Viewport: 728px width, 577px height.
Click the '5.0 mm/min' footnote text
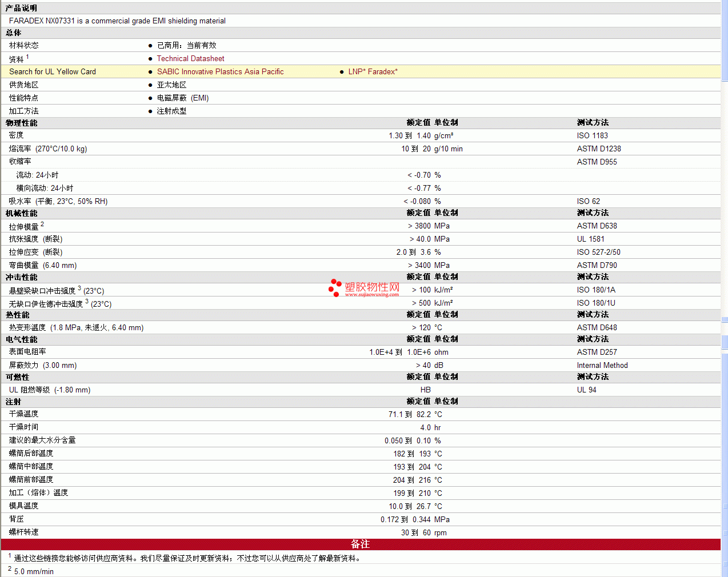coord(34,571)
